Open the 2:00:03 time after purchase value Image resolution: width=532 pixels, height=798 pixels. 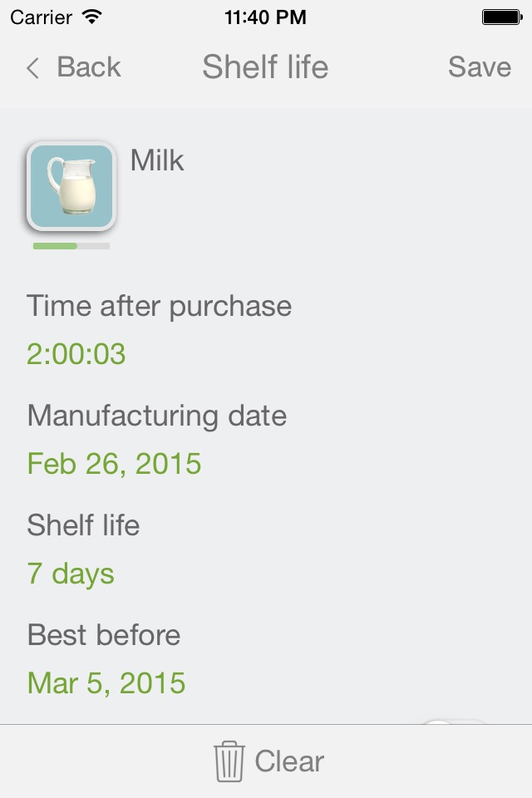tap(76, 354)
